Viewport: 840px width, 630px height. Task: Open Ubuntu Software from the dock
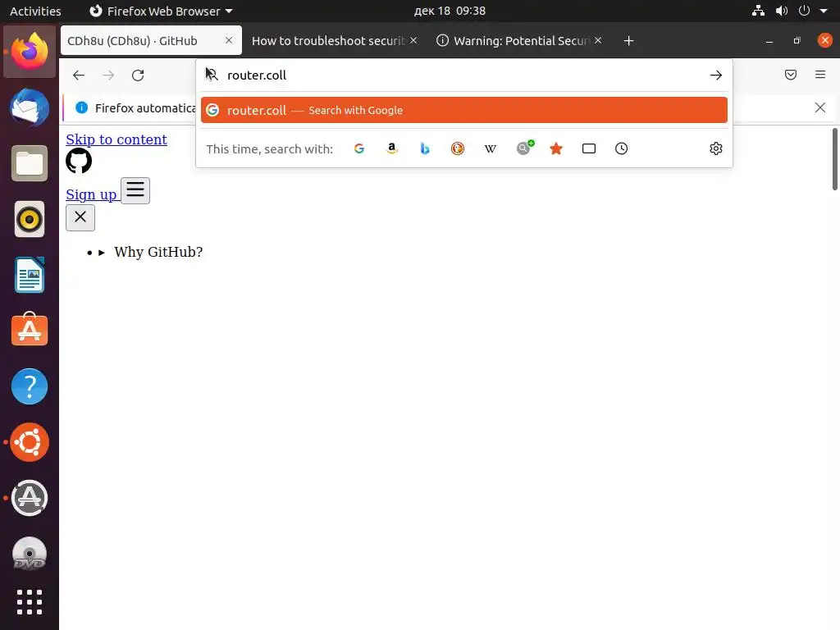point(30,330)
